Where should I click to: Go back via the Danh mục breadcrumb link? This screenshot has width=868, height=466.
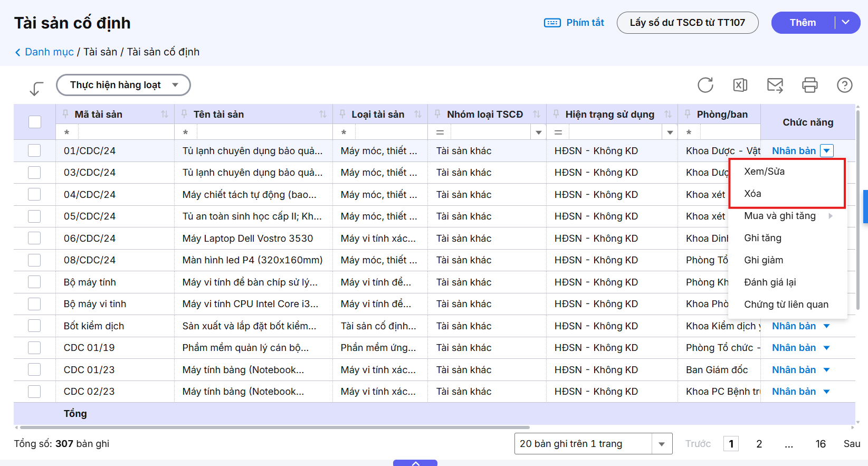click(49, 52)
